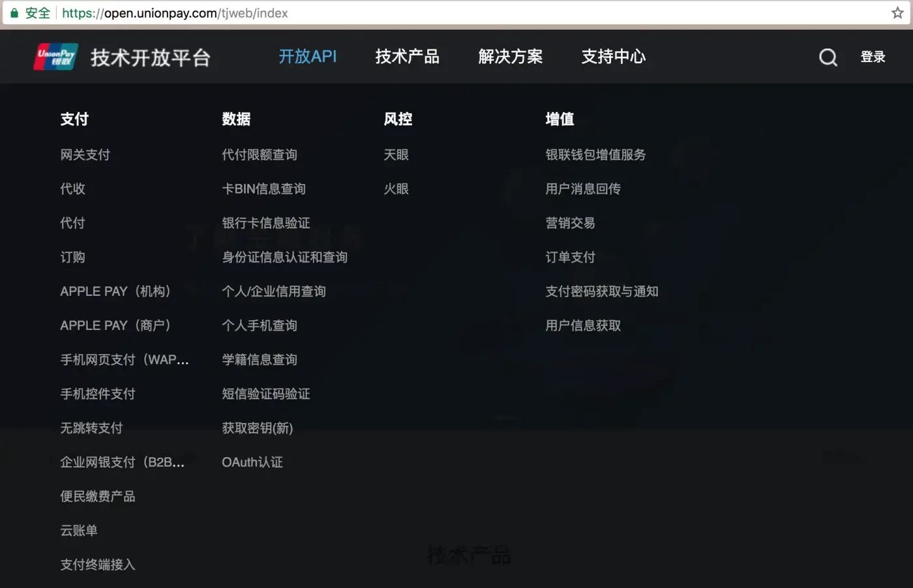The width and height of the screenshot is (913, 588).
Task: Open the 解决方案 menu
Action: 511,57
